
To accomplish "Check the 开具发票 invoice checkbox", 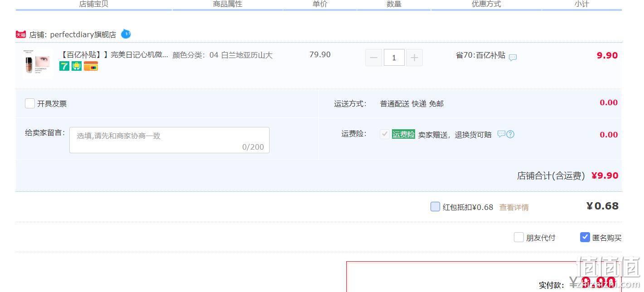I will click(30, 103).
